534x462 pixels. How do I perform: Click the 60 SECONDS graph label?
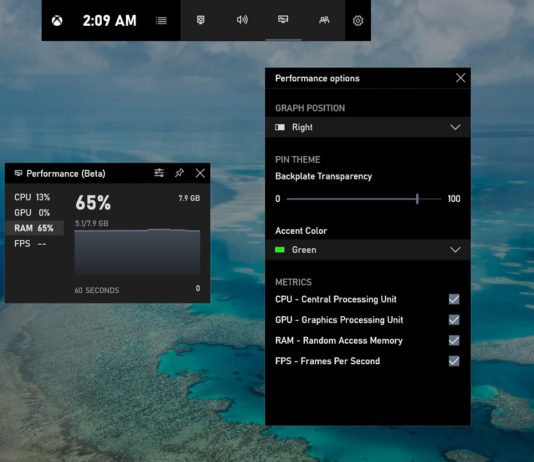click(x=97, y=290)
